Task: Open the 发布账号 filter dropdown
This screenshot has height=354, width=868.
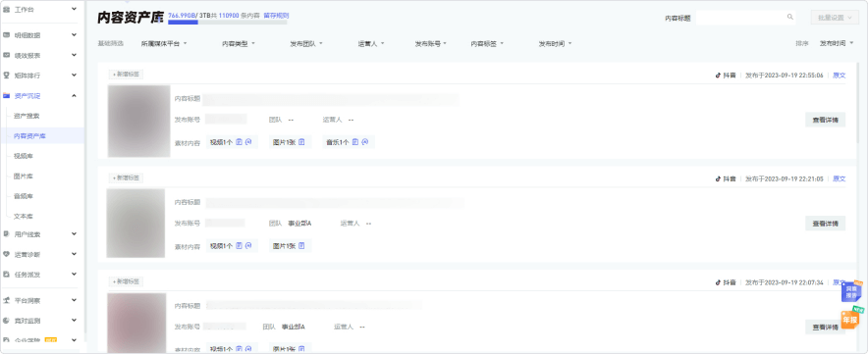Action: (431, 44)
